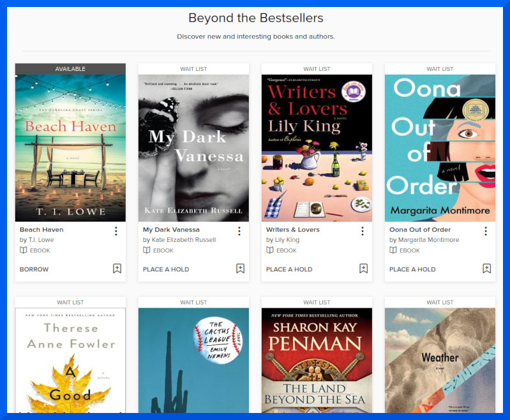
Task: Open the three-dot menu for Beach Haven
Action: tap(116, 231)
